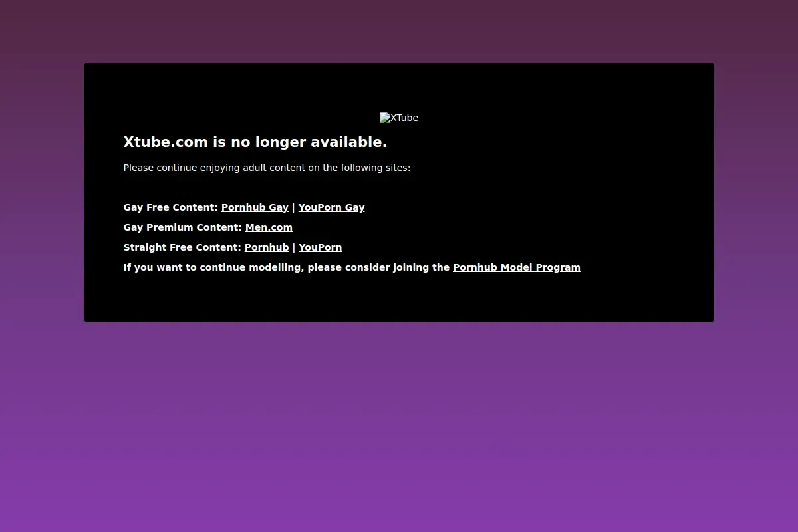Open the YouPorn Gay link
Image resolution: width=798 pixels, height=532 pixels.
click(x=331, y=207)
